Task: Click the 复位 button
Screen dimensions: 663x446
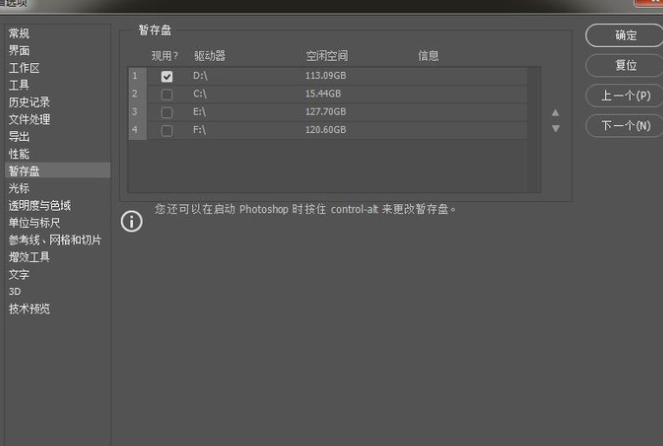Action: click(x=625, y=66)
